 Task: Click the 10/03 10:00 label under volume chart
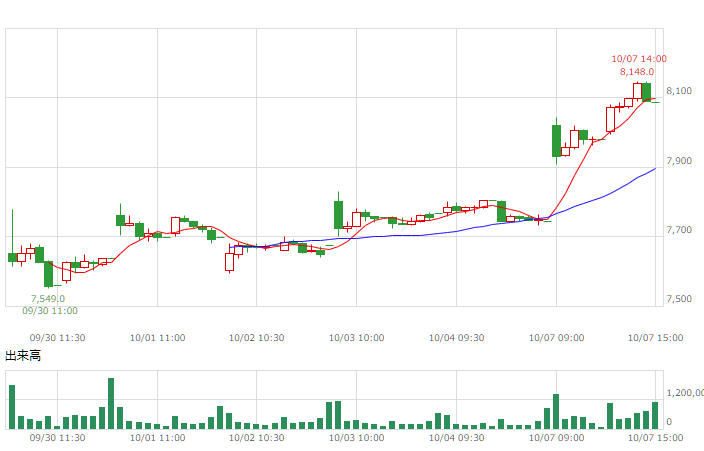pos(356,438)
